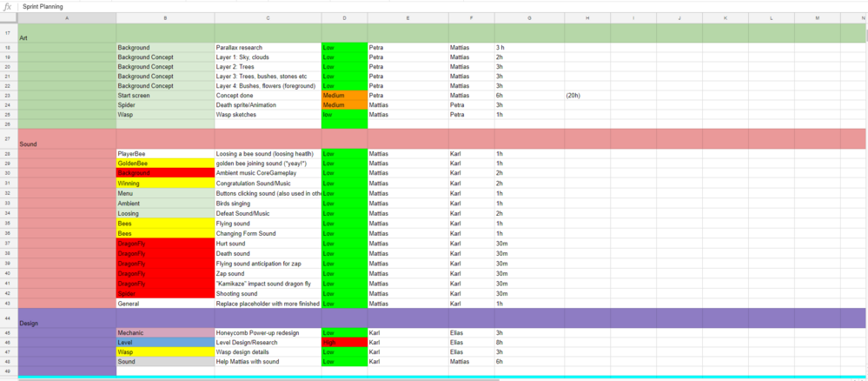
Task: Click the fx function icon
Action: [x=8, y=6]
